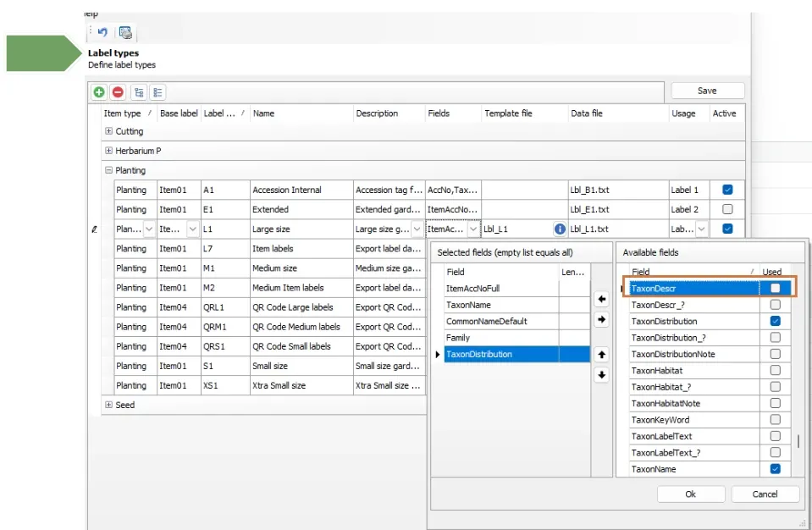Move TaxonDistribution up with up arrow

click(601, 355)
